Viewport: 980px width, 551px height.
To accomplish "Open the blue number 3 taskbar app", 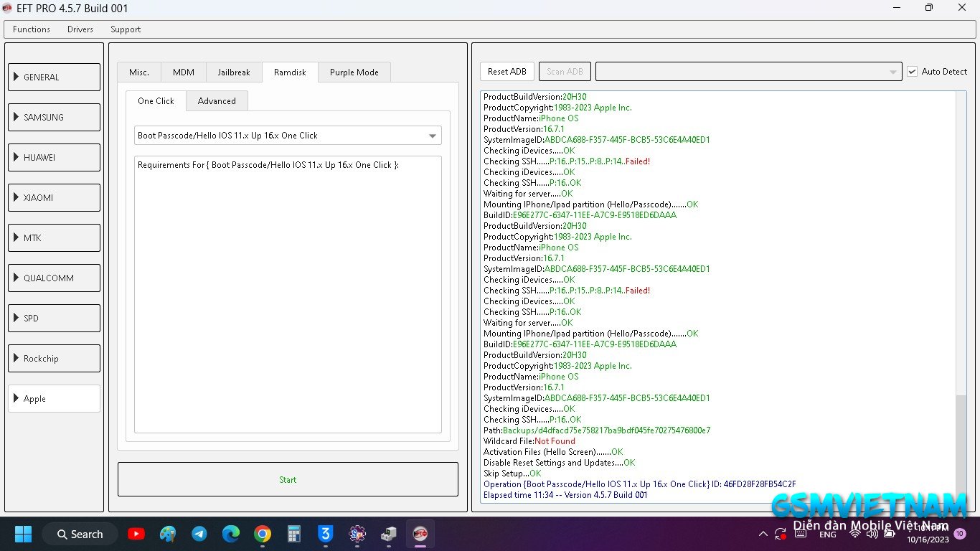I will pos(326,534).
